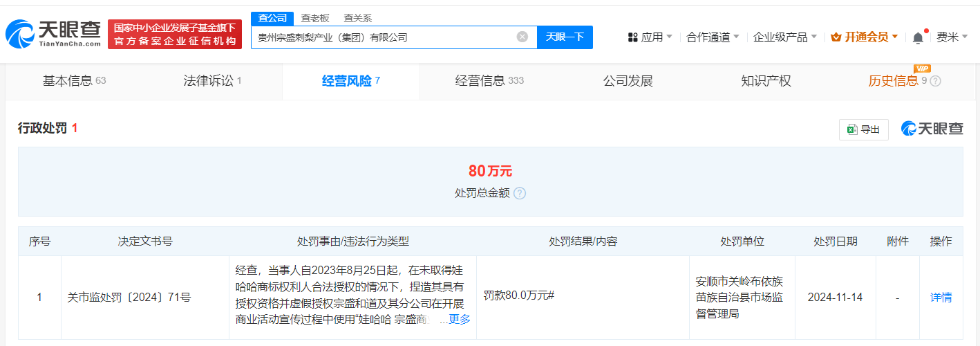Click the 处罚单位 column header
Viewport: 980px width, 346px height.
tap(742, 242)
